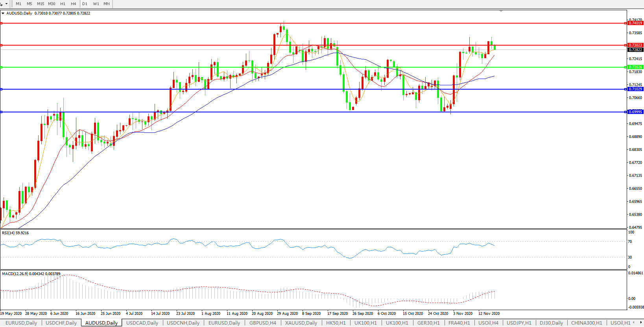Open the toolbar dropdown arrow left of M1

coord(6,4)
